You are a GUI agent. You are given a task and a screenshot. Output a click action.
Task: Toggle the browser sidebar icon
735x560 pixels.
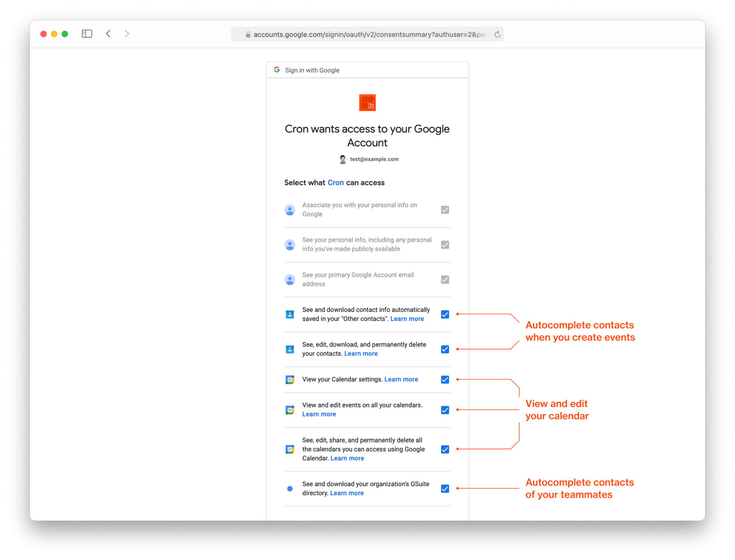(x=87, y=34)
